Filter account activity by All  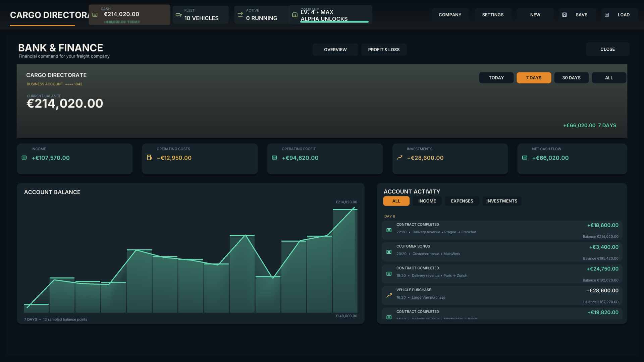396,201
